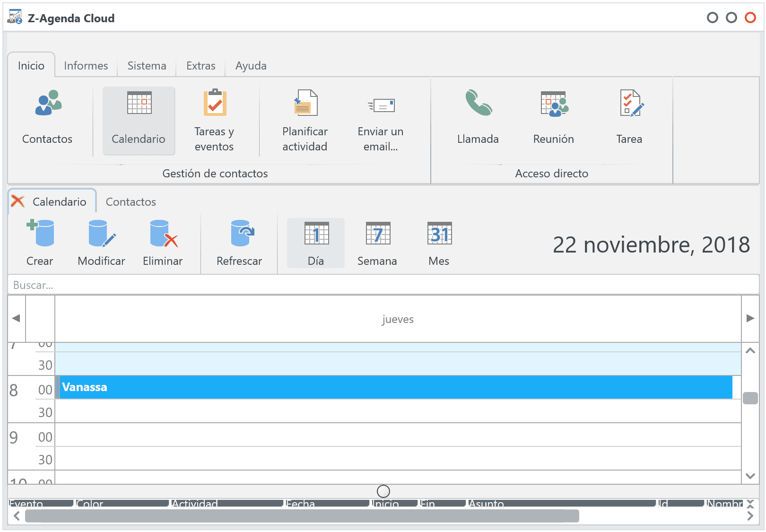The width and height of the screenshot is (766, 532).
Task: Click the 9:30 time slot
Action: click(398, 458)
